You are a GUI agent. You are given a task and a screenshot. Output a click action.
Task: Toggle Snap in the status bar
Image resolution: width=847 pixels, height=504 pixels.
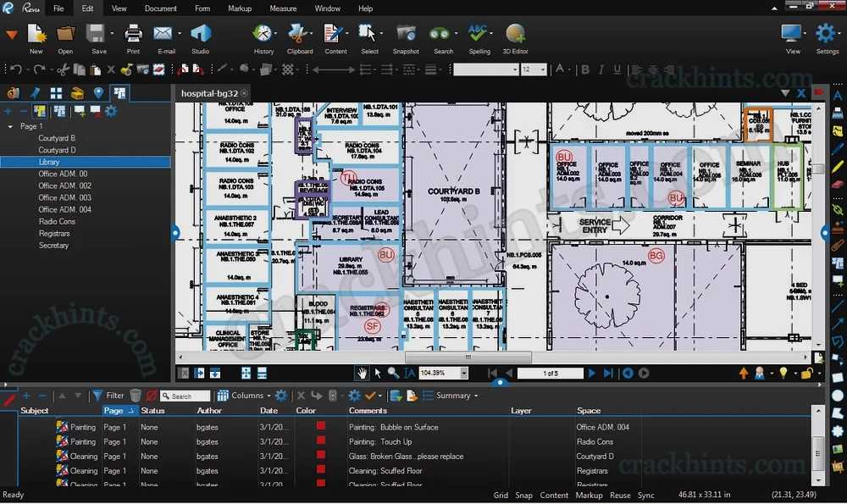coord(523,495)
